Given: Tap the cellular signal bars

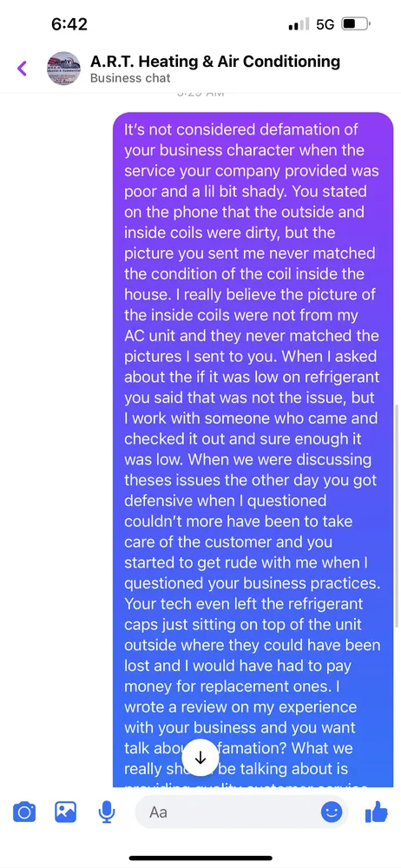Looking at the screenshot, I should tap(299, 24).
